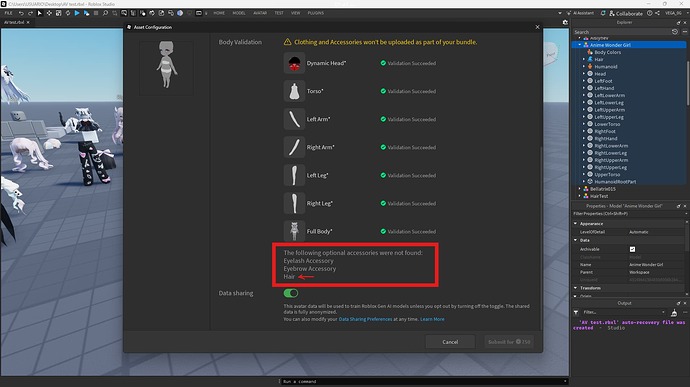This screenshot has width=690, height=387.
Task: Click the Submit for 750 button
Action: coord(509,342)
